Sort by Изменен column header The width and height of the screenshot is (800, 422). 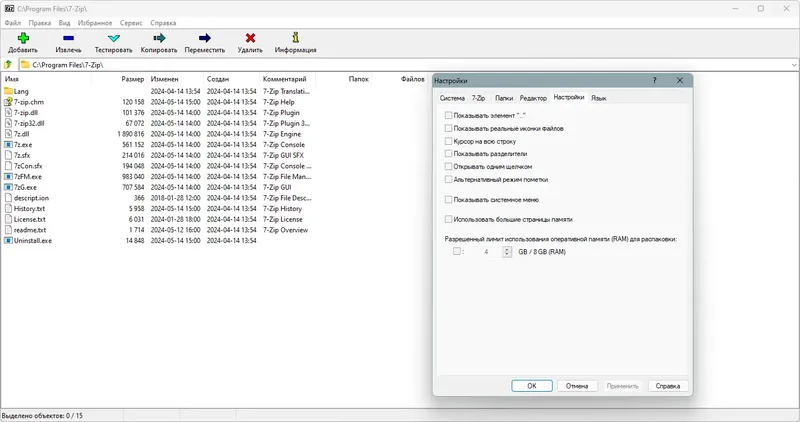click(x=175, y=79)
